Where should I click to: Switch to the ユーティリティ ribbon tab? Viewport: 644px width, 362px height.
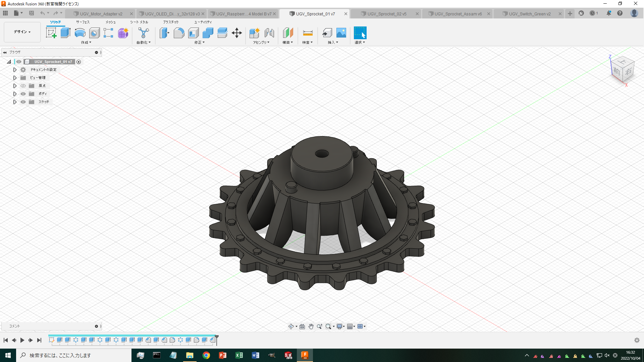203,22
